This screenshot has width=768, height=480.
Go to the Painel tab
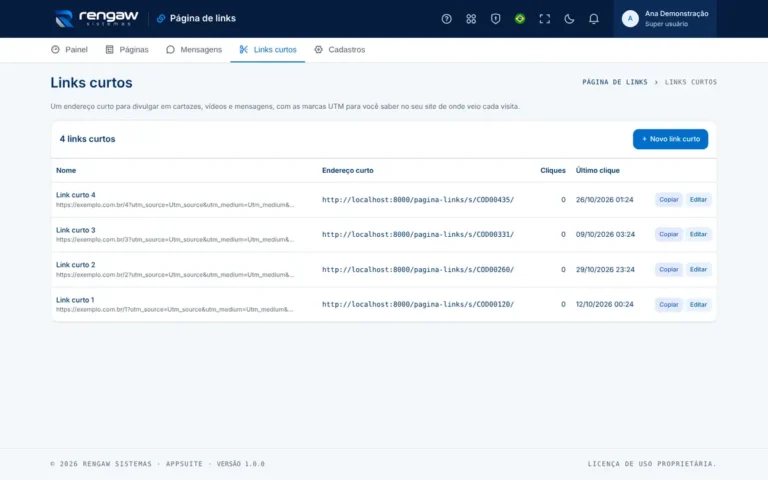click(69, 49)
